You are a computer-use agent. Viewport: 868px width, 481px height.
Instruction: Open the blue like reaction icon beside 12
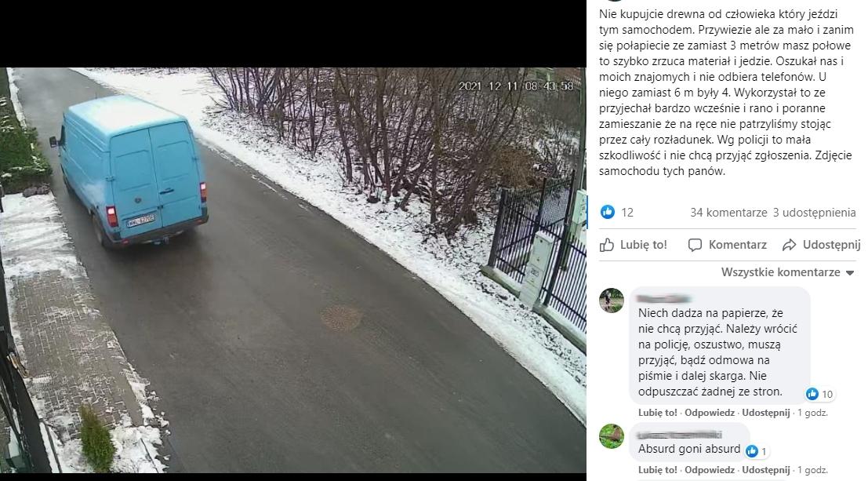coord(608,212)
